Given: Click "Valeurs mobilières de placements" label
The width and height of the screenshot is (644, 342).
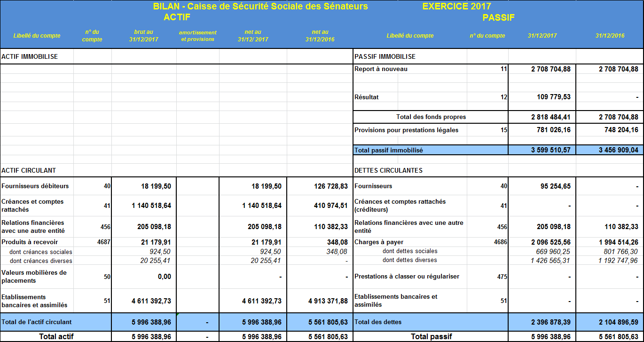Looking at the screenshot, I should coord(34,277).
